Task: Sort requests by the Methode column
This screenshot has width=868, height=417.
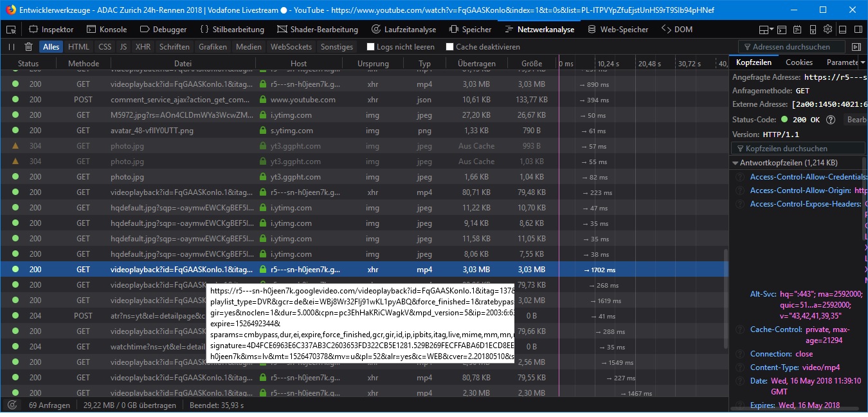Action: (84, 64)
